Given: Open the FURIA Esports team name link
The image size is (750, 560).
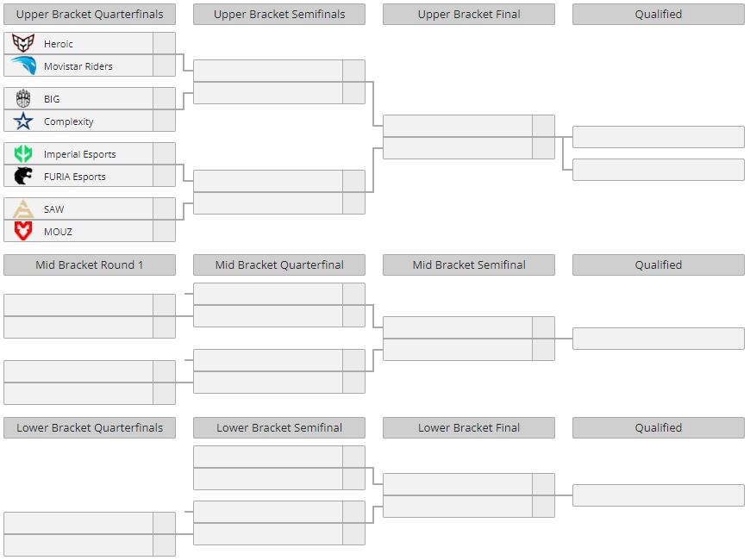Looking at the screenshot, I should click(75, 177).
